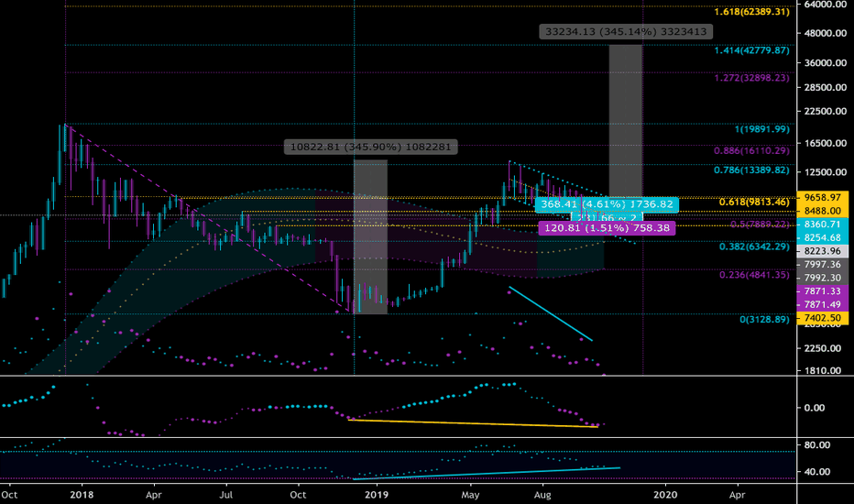The height and width of the screenshot is (504, 854).
Task: Click the May label on the time axis
Action: tap(470, 495)
